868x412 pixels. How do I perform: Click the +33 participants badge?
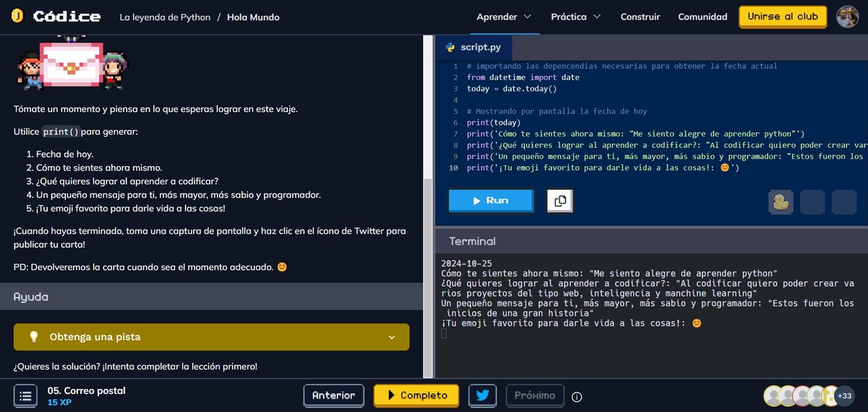[843, 395]
